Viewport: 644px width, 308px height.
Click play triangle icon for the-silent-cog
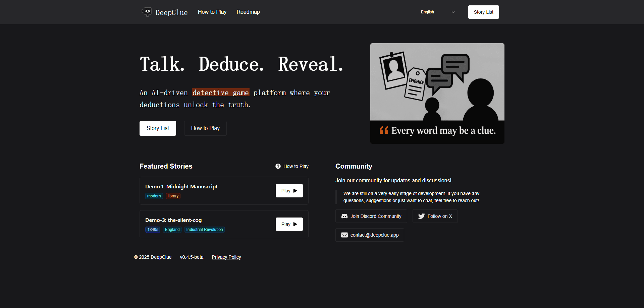295,224
